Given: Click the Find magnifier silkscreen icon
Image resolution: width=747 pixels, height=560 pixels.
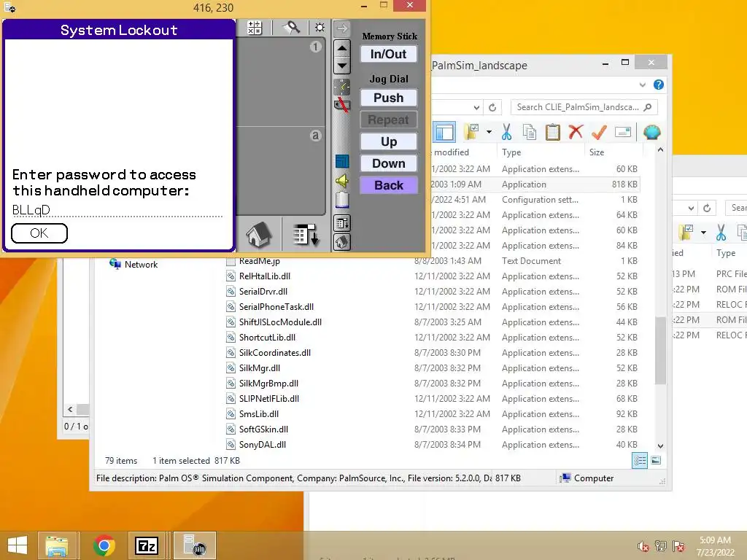Looking at the screenshot, I should pos(290,28).
